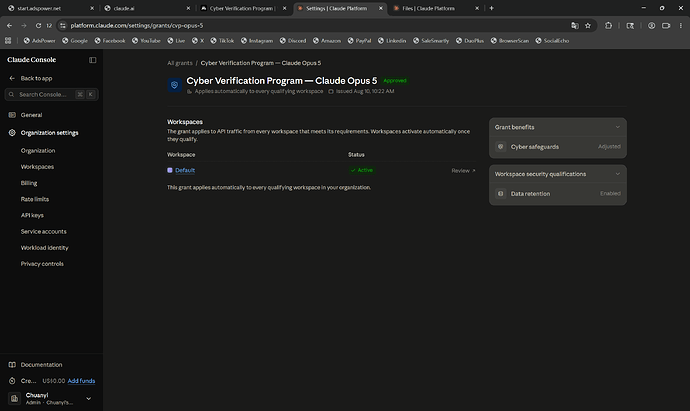
Task: Reload the current page
Action: (38, 26)
